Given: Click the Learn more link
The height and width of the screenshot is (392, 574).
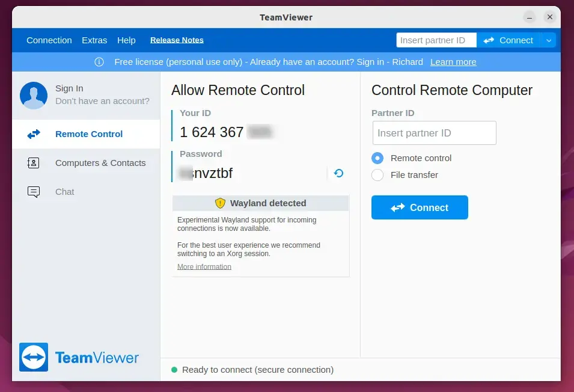Looking at the screenshot, I should (453, 61).
